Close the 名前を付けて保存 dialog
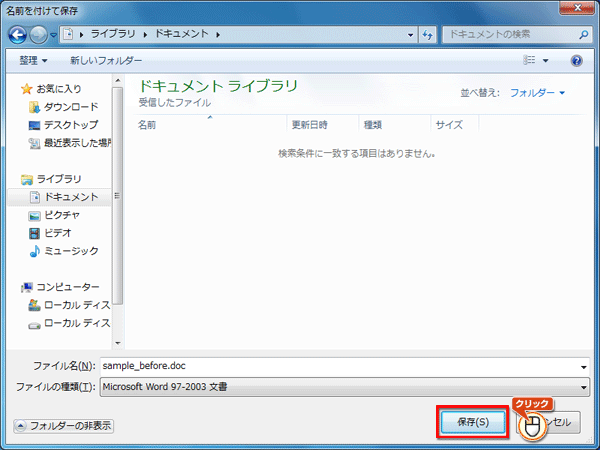Image resolution: width=600 pixels, height=450 pixels. point(578,8)
